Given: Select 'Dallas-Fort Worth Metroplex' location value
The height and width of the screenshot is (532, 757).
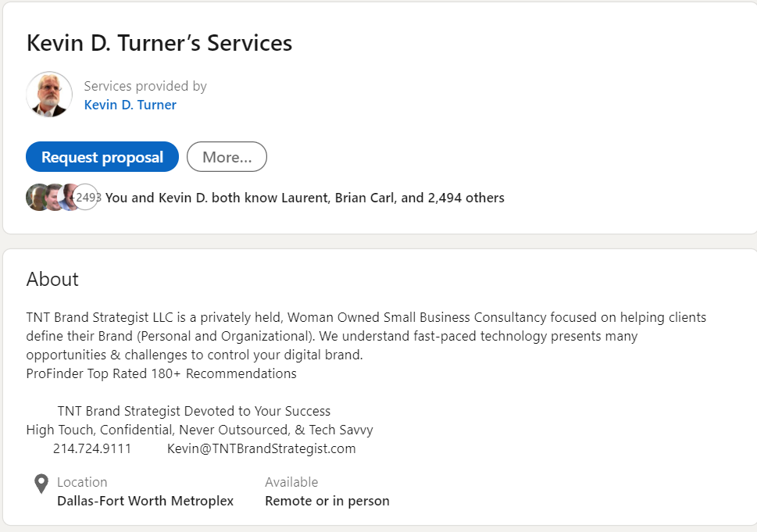Looking at the screenshot, I should tap(145, 501).
